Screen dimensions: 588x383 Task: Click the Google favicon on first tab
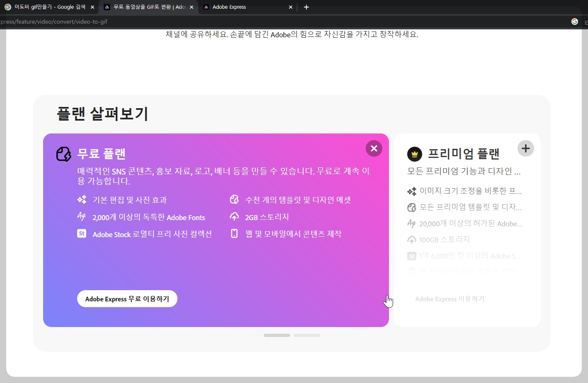[7, 7]
